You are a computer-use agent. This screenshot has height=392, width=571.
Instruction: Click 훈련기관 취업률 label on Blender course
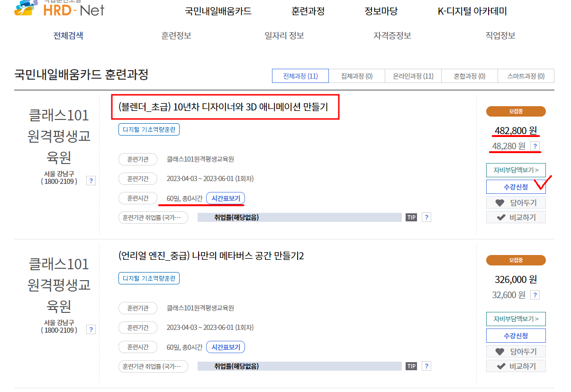(x=153, y=218)
